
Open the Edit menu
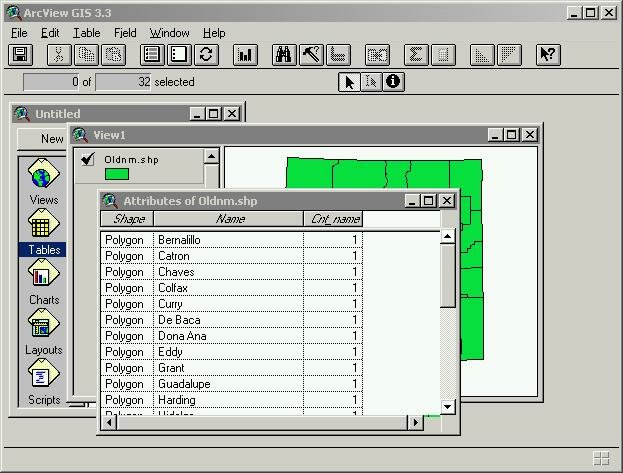[50, 33]
